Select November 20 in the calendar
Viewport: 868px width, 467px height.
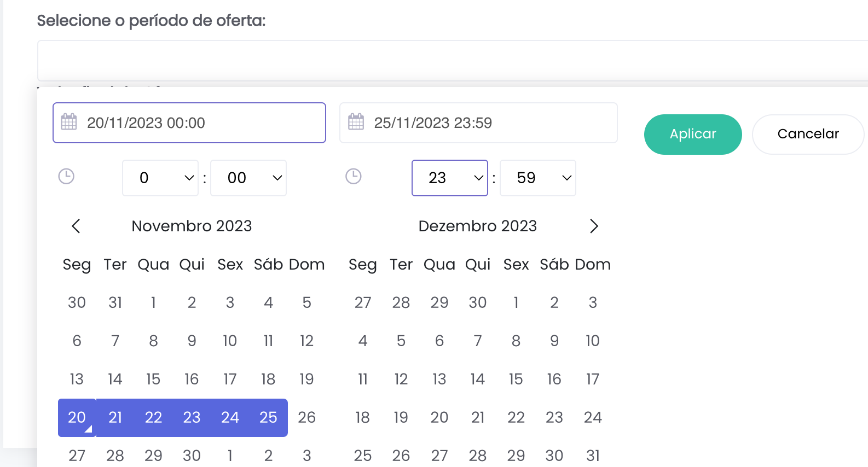click(x=77, y=418)
